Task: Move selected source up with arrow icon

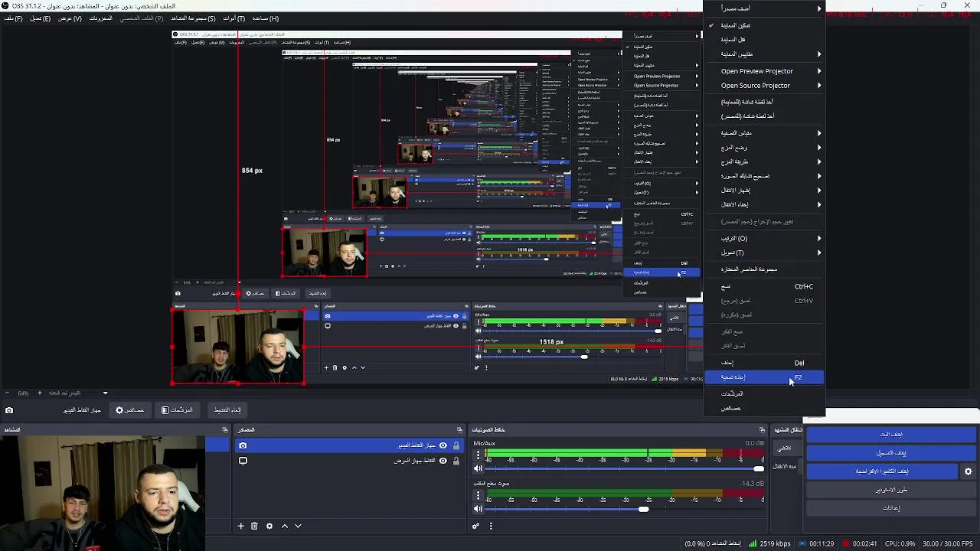Action: coord(285,526)
